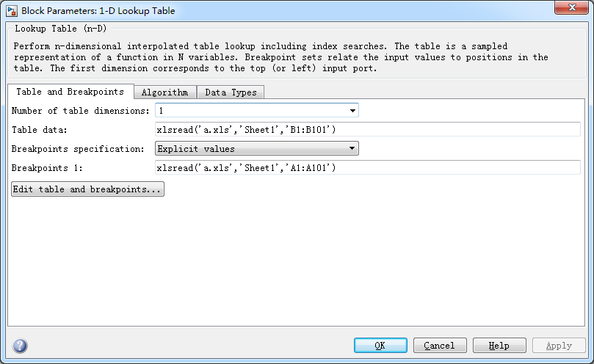Select the Table and Breakpoints tab
Screen dimensions: 594x364
(70, 92)
